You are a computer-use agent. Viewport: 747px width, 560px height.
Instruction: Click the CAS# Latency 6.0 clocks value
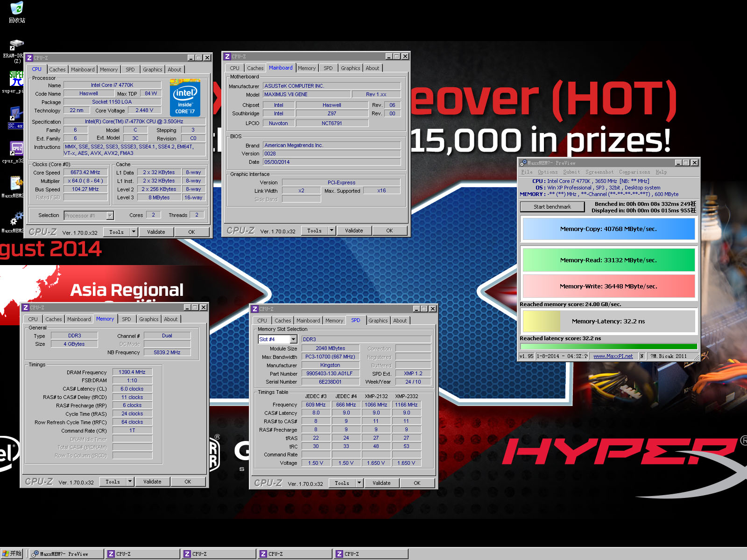point(132,389)
